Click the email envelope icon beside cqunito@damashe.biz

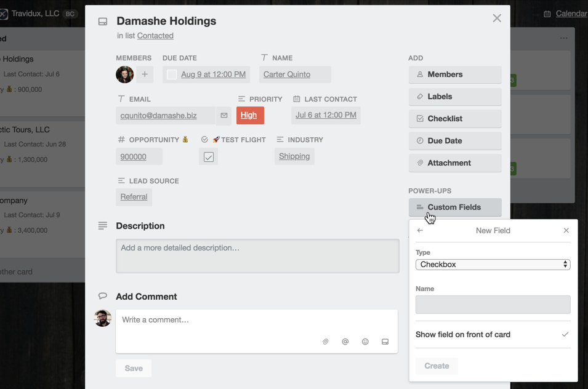tap(224, 116)
